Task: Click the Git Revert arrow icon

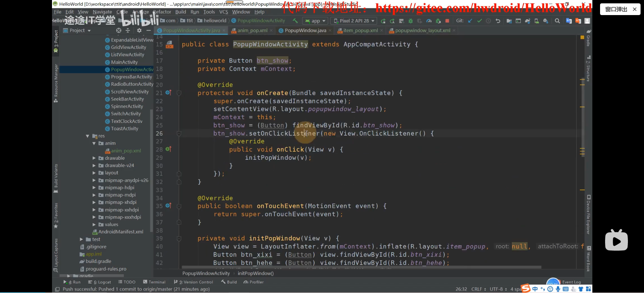Action: [498, 21]
